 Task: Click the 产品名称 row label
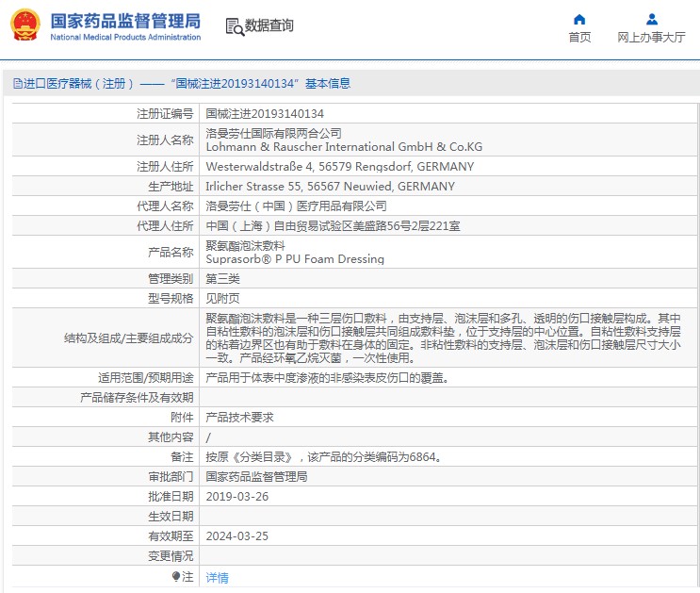point(171,253)
